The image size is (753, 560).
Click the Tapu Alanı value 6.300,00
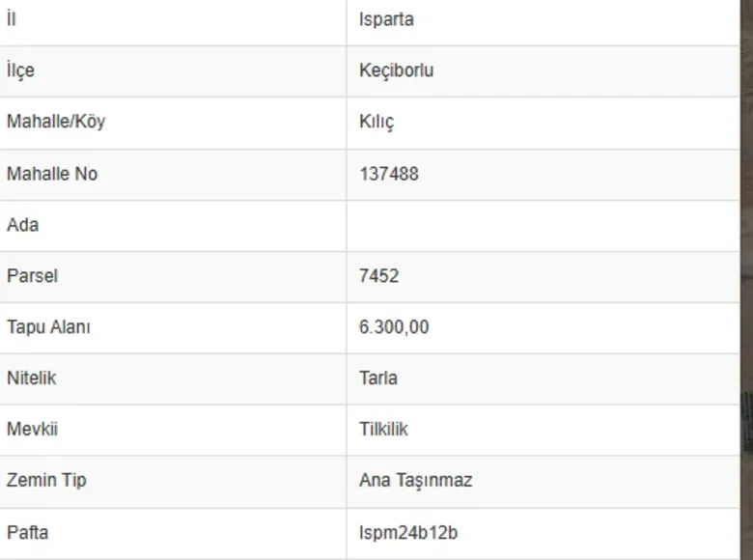(394, 327)
